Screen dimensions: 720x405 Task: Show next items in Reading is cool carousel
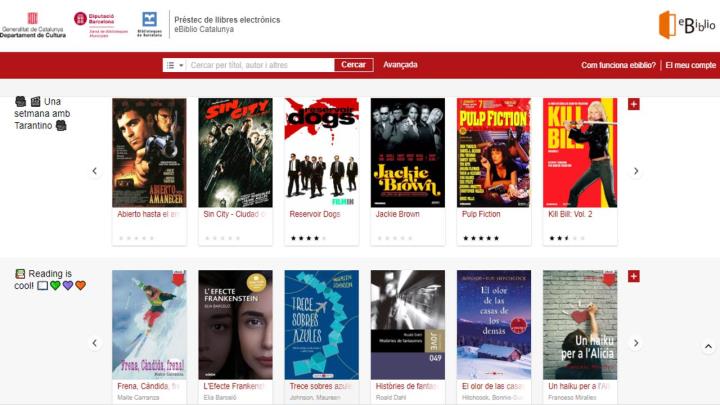coord(636,343)
